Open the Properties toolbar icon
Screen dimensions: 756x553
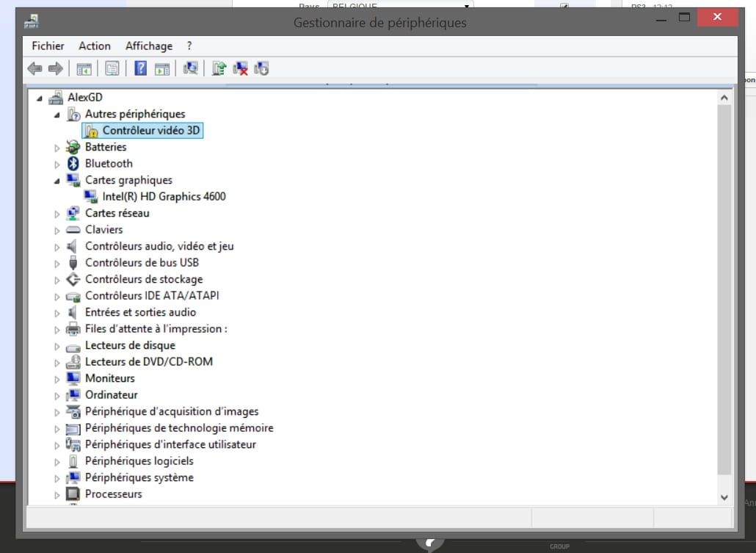point(112,68)
